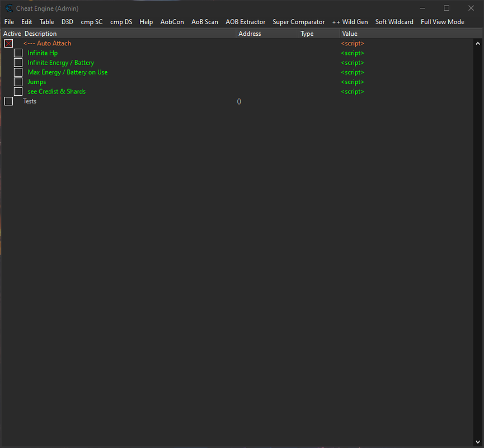
Task: Toggle the Tests entry checkbox
Action: point(8,101)
